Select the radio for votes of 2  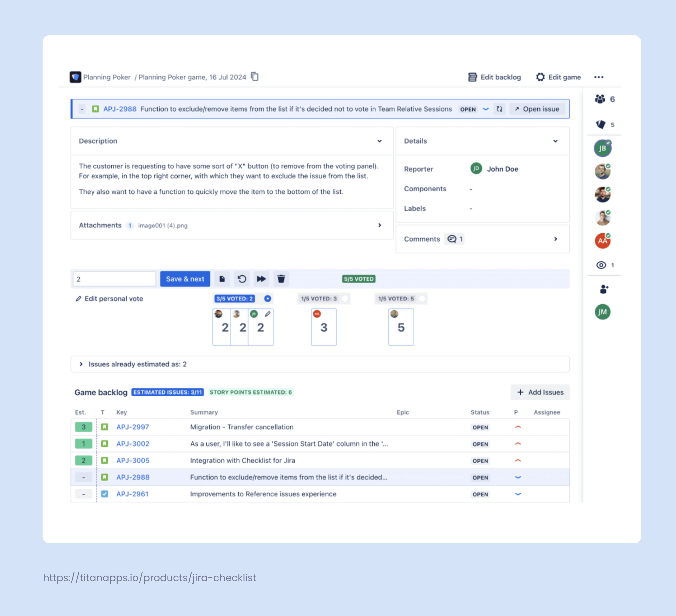(267, 298)
